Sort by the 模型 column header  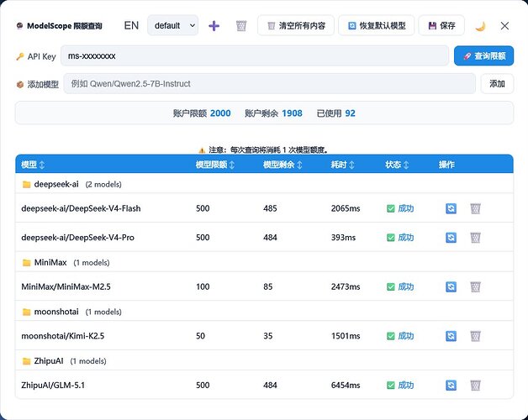click(x=33, y=165)
